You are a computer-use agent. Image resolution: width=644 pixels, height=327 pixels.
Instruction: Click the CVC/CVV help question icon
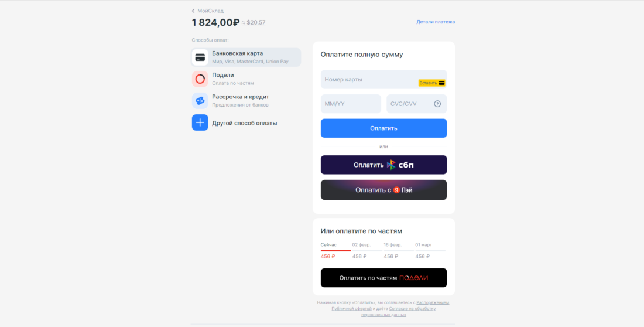tap(437, 104)
